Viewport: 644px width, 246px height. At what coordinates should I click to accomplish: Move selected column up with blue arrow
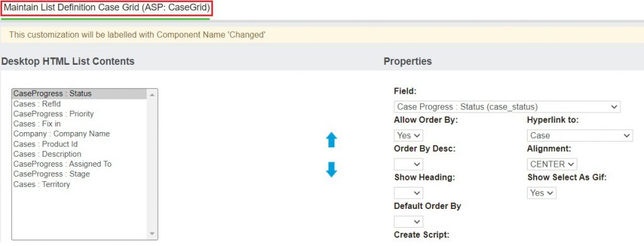pos(331,140)
